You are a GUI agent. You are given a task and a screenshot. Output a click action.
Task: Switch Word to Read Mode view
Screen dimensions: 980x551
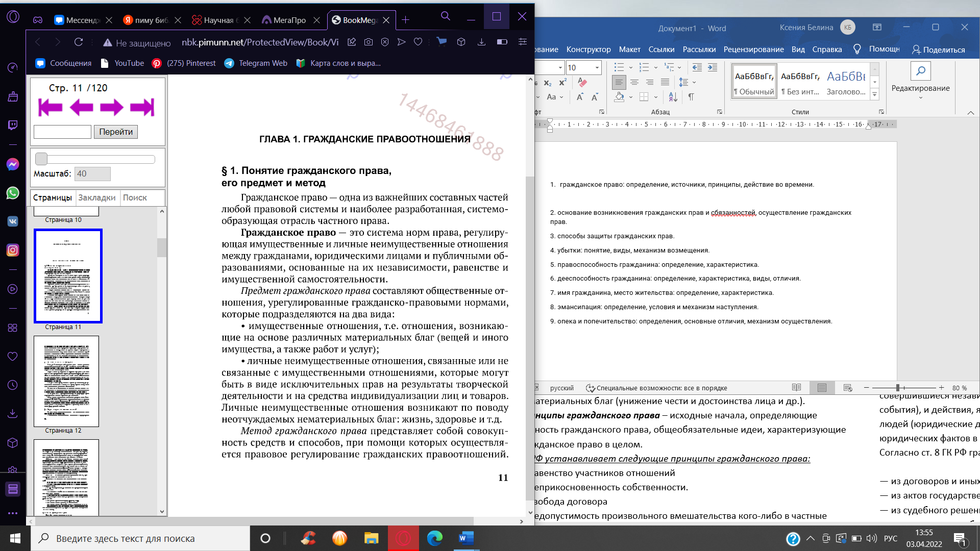click(796, 388)
